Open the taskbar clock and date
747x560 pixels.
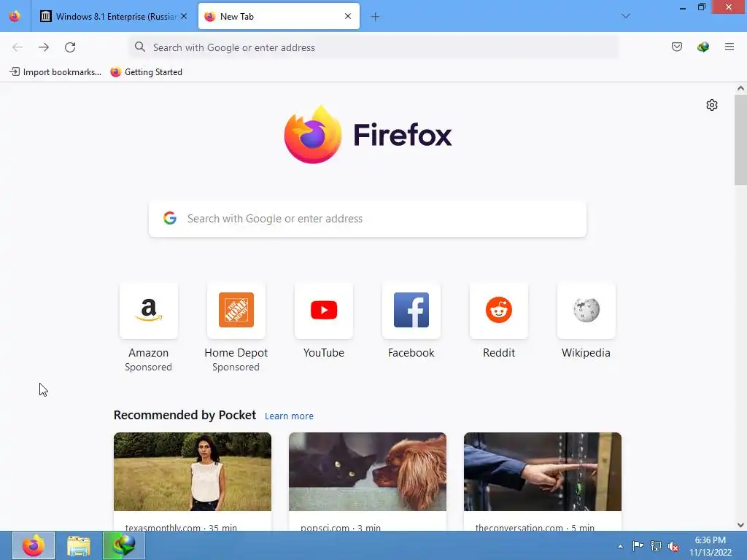[x=711, y=546]
